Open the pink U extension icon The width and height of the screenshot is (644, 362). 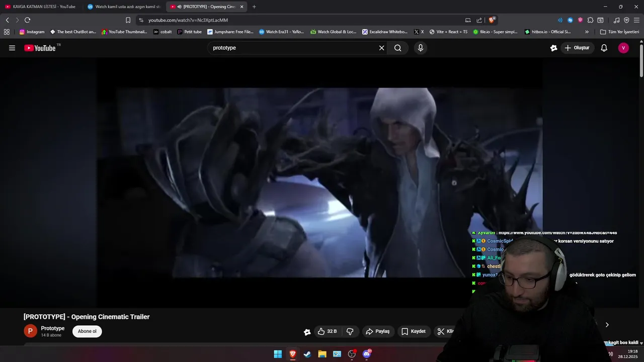click(580, 20)
